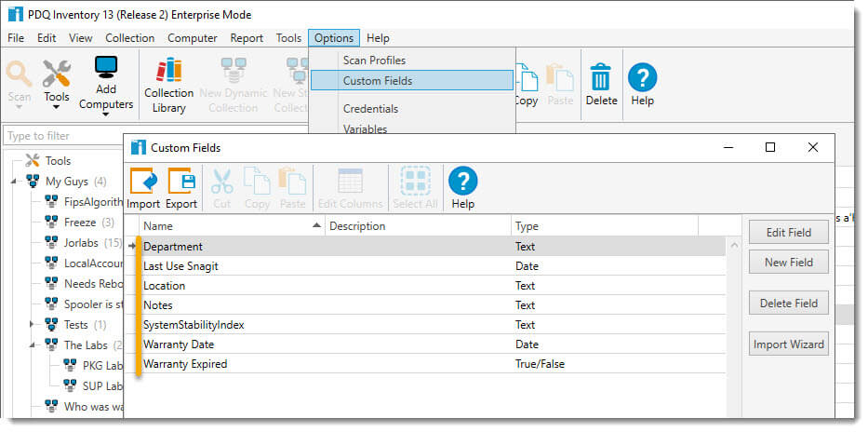868x432 pixels.
Task: Click the Select All icon
Action: (415, 182)
